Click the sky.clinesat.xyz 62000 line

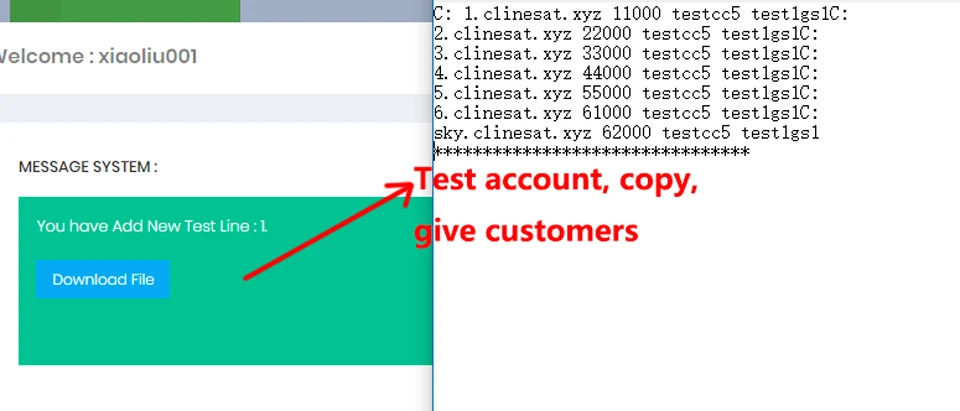point(626,132)
